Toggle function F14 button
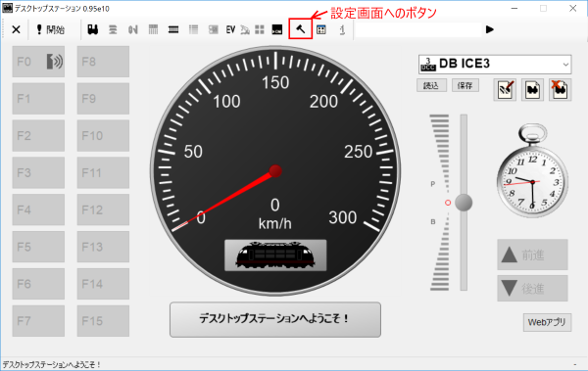 (103, 284)
